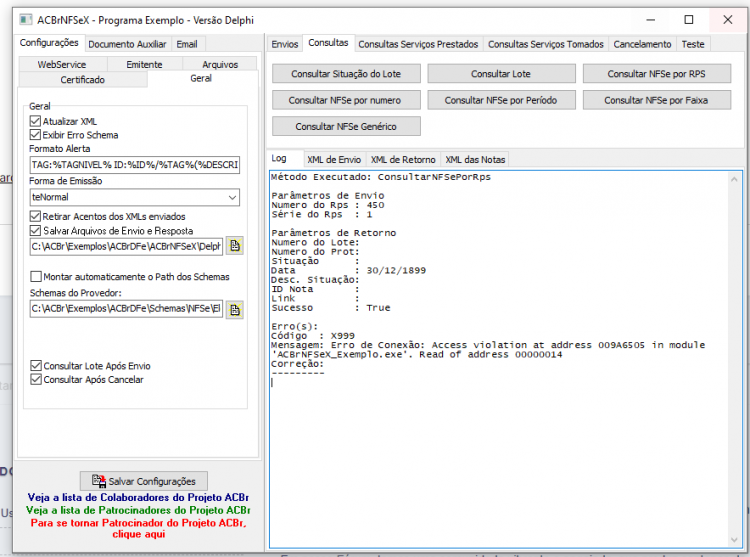Open Consultas Serviços Prestados tab

419,44
